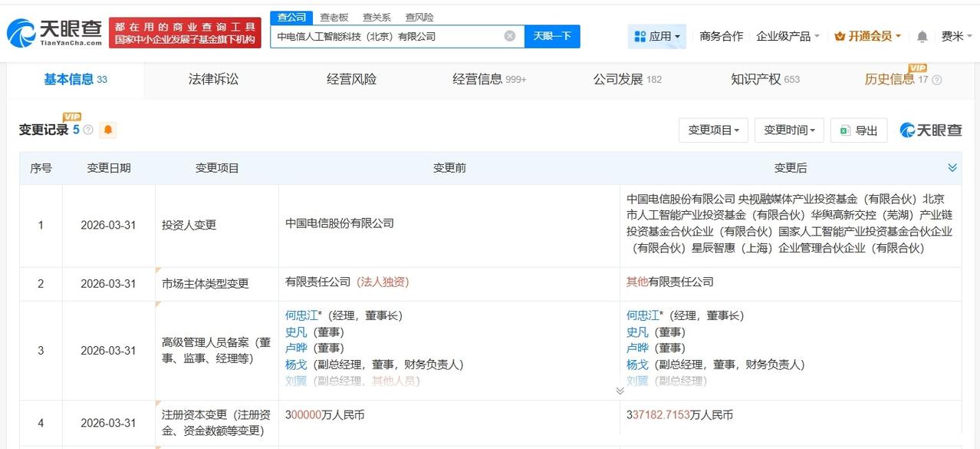Viewport: 980px width, 449px height.
Task: Open the 变更时间 filter dropdown
Action: [x=788, y=130]
